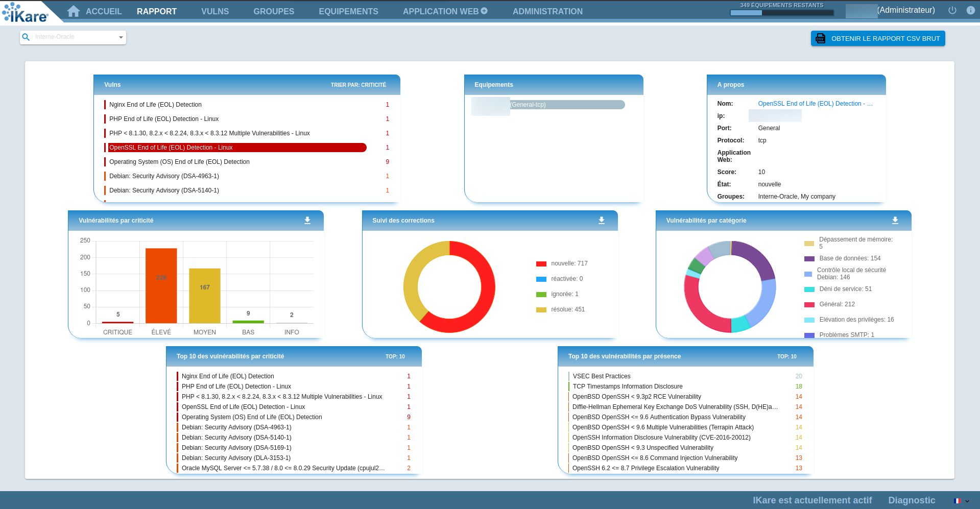Open OpenBSD OpenSSH < 9.3 Unspecified row
This screenshot has width=980, height=509.
(x=685, y=448)
